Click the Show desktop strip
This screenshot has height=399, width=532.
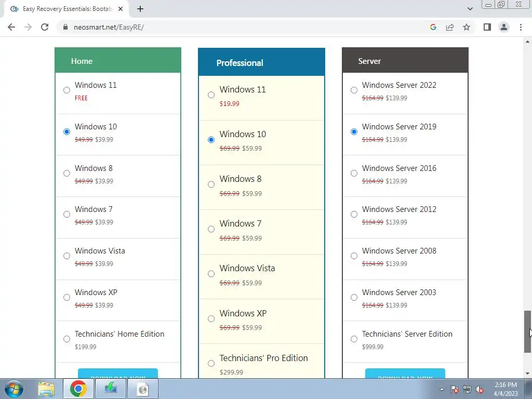528,389
